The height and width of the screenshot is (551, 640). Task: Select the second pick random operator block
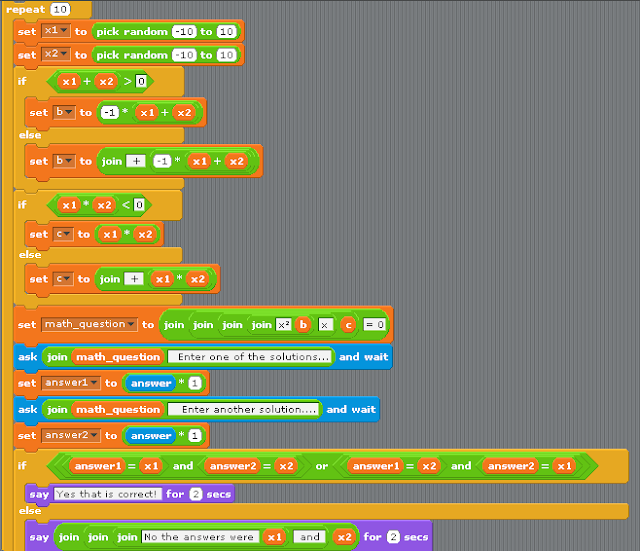(167, 55)
